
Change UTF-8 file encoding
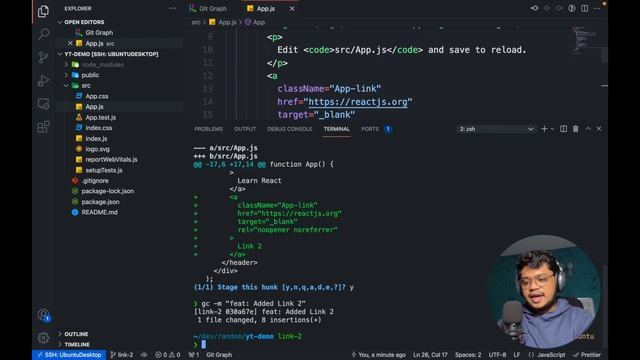(497, 355)
